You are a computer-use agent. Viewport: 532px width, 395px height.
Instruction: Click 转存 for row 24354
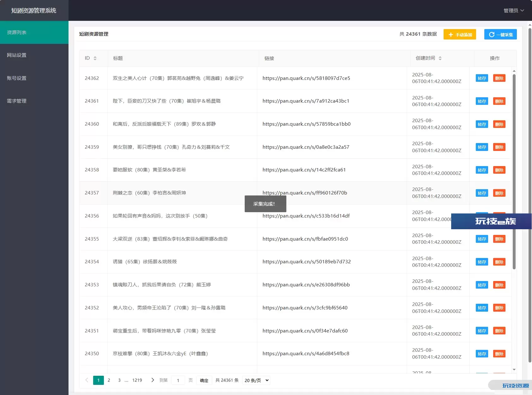pyautogui.click(x=482, y=262)
